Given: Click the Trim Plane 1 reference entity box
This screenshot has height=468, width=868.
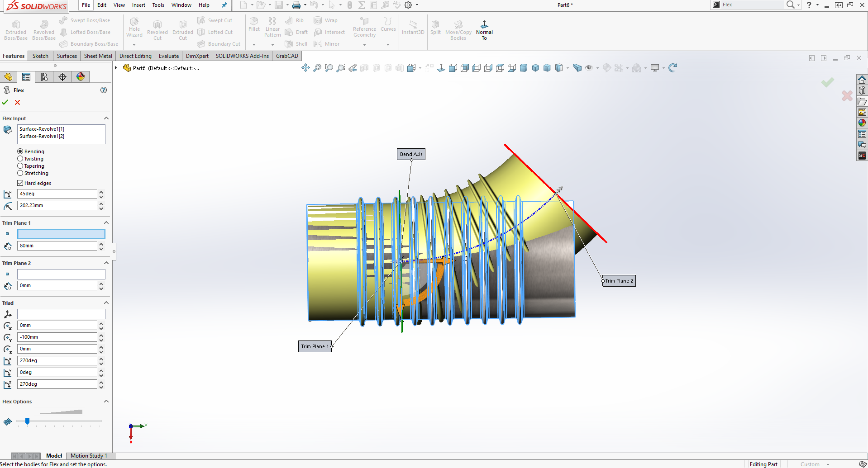Looking at the screenshot, I should coord(61,234).
